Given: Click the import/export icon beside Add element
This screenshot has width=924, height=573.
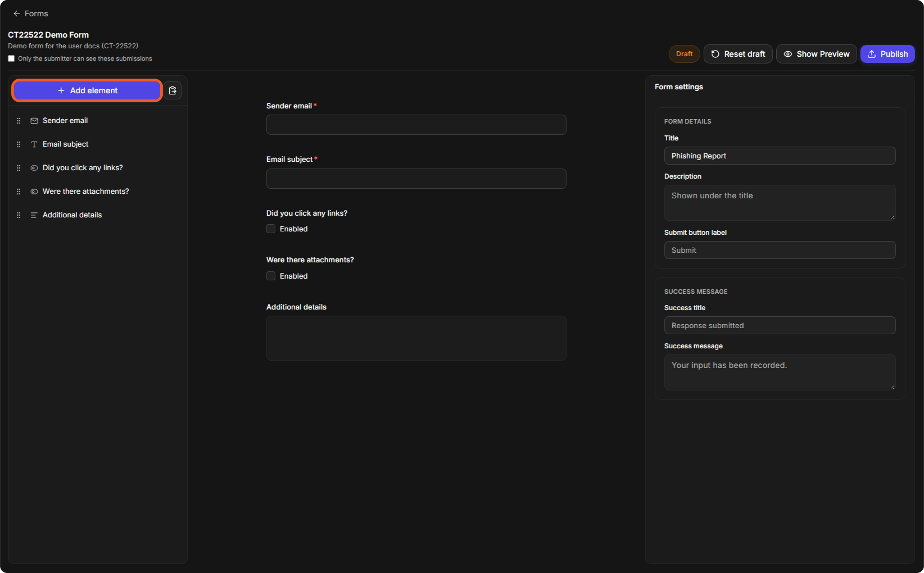Looking at the screenshot, I should 173,90.
